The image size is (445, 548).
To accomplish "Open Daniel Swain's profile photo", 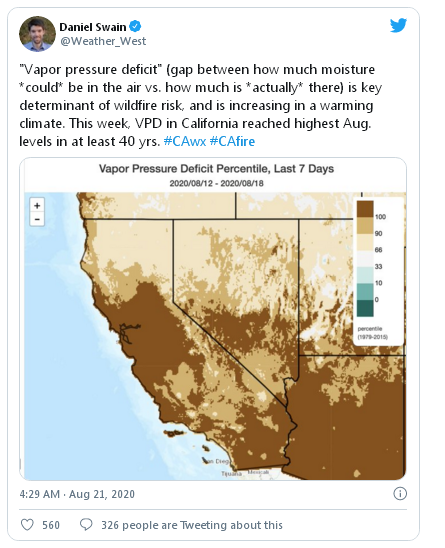I will click(x=37, y=34).
